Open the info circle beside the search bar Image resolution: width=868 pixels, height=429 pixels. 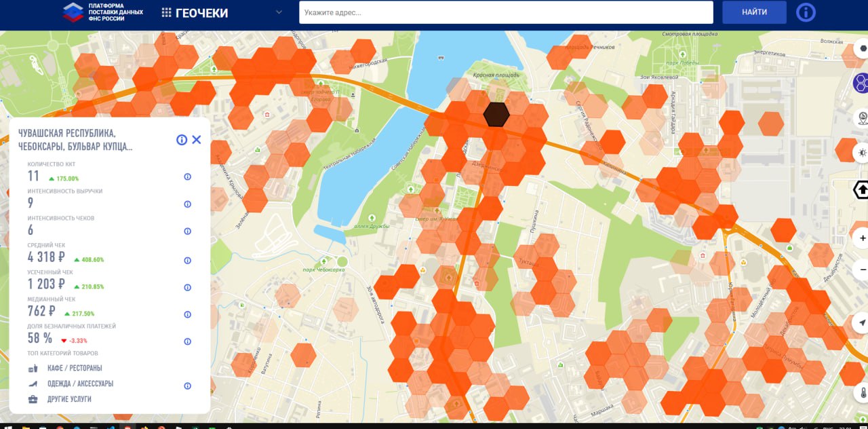point(806,12)
